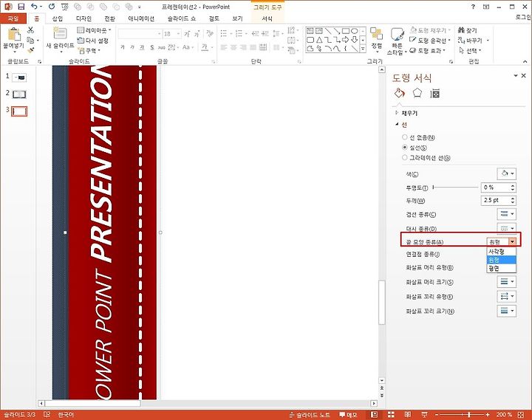Switch to Transitions (전환) ribbon tab
The height and width of the screenshot is (420, 532).
coord(109,18)
